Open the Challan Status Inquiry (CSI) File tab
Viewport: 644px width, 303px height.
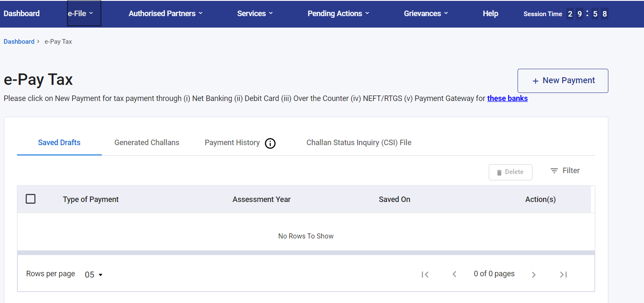(x=359, y=143)
